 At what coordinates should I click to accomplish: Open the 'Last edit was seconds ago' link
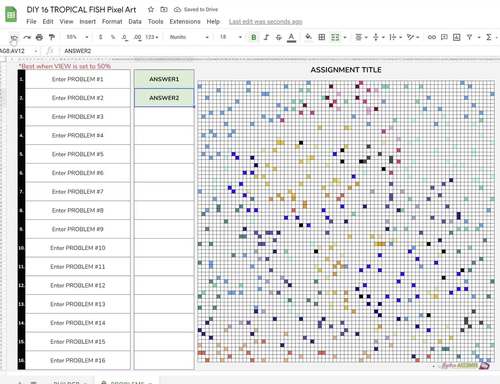coord(266,22)
